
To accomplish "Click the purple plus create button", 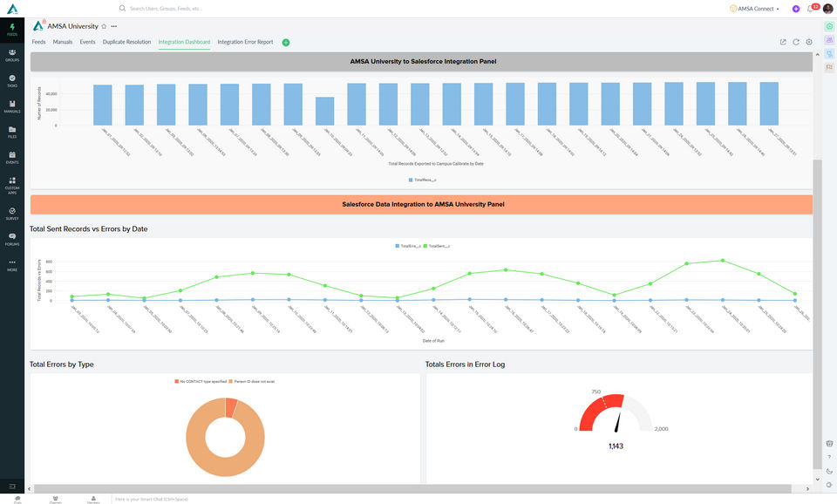I will 796,9.
